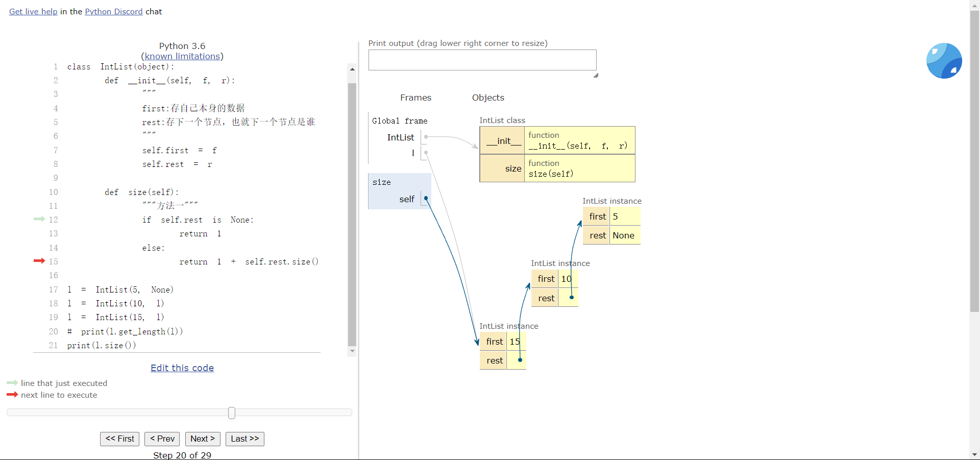The image size is (980, 460).
Task: Jump to the end with Last >>
Action: [245, 439]
